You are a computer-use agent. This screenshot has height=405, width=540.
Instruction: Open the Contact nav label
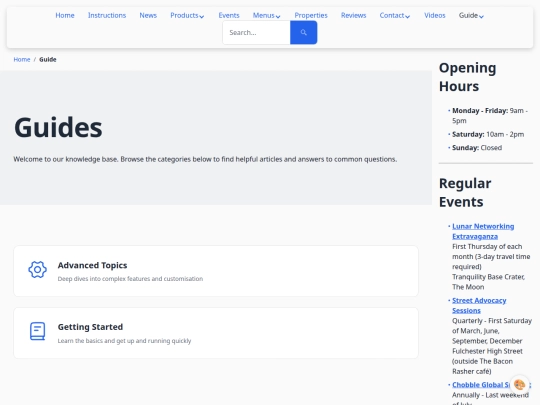392,15
